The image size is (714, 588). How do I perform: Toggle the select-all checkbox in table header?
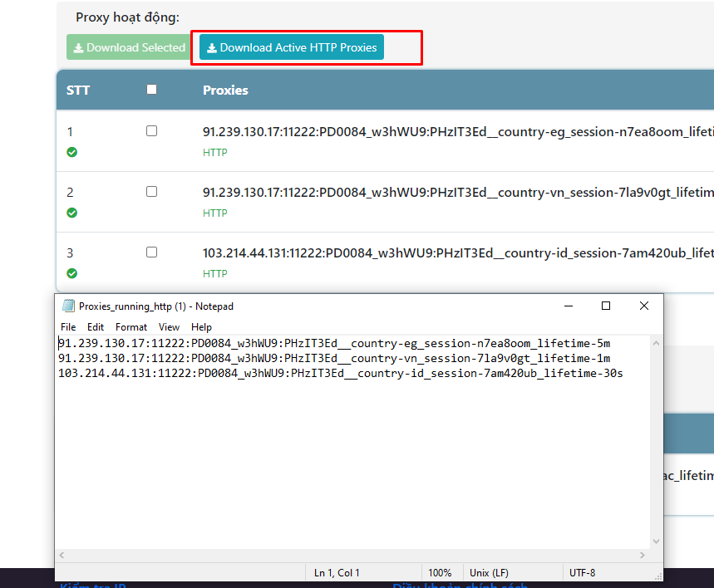pos(151,89)
